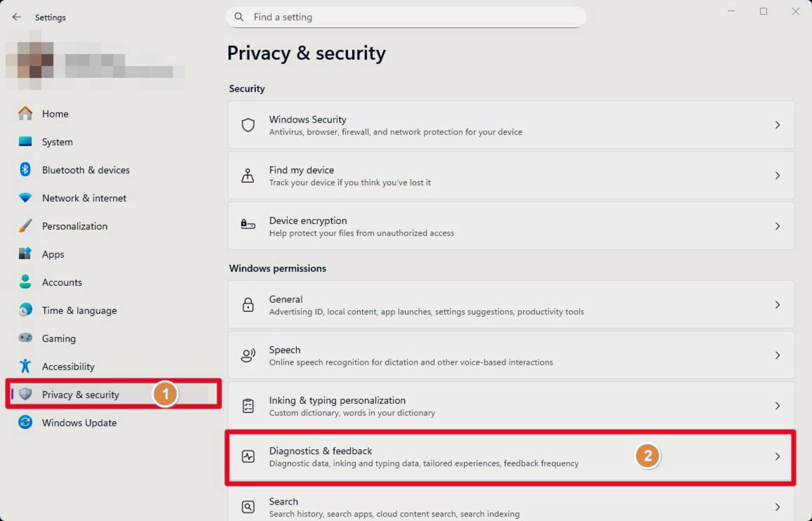Open the Diagnostics & feedback chevron

(777, 456)
